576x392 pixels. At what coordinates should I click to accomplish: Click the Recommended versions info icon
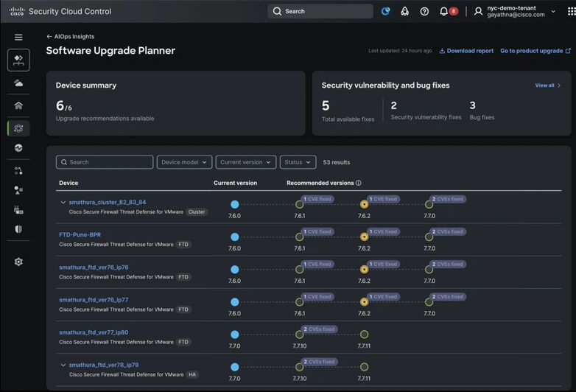359,183
